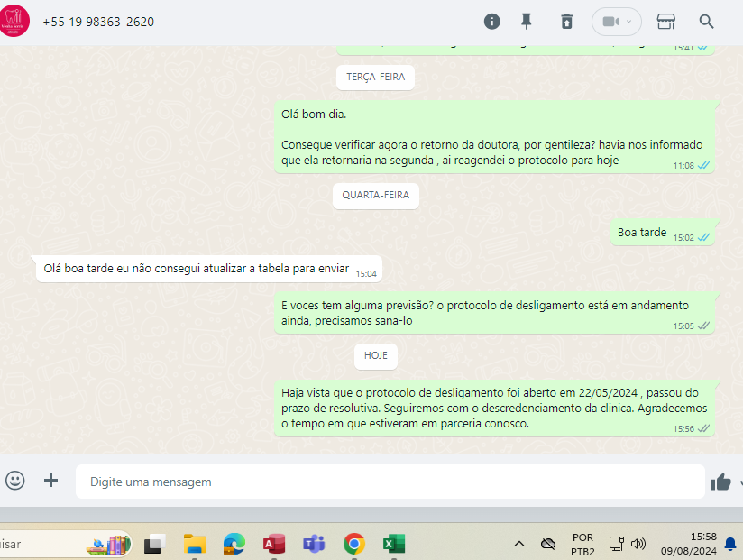Show hidden system tray icons chevron

point(519,544)
